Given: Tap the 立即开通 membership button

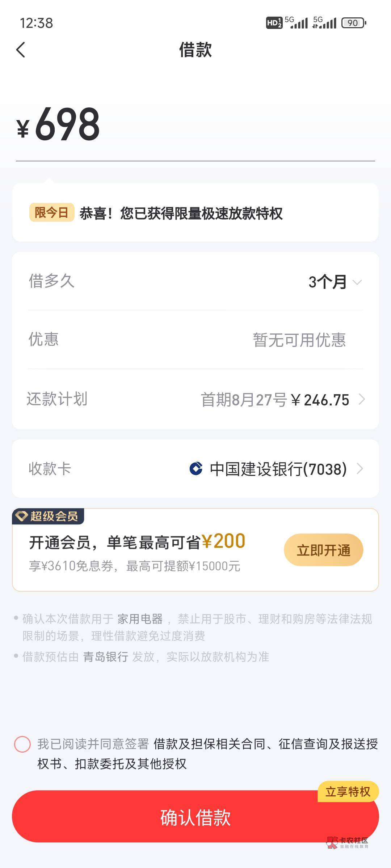Looking at the screenshot, I should (x=323, y=550).
